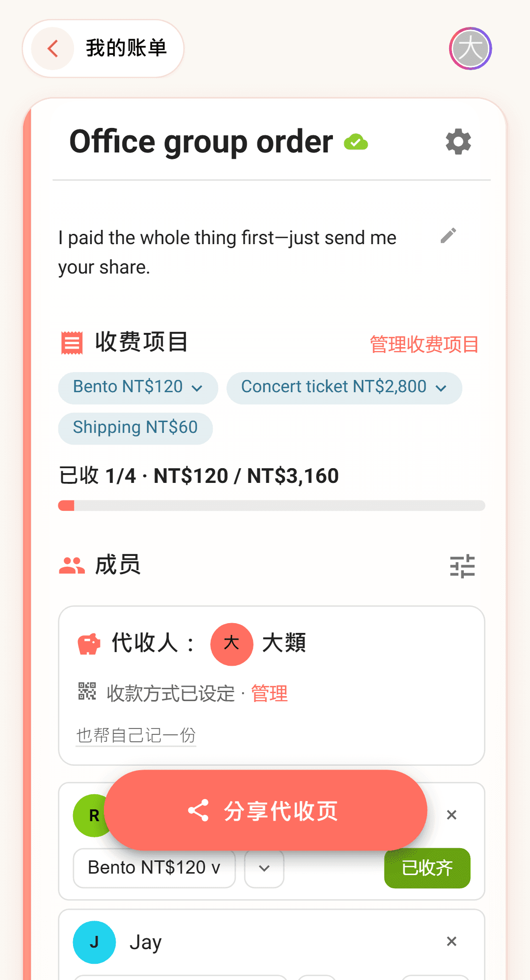
Task: Tap the back arrow beside 我的账单
Action: pos(52,49)
